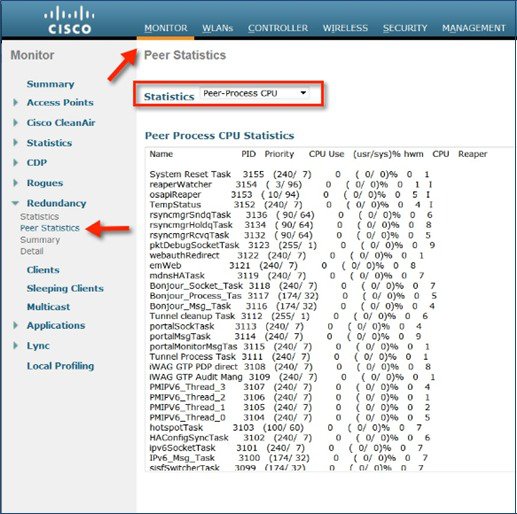
Task: Click the 'PMIPV6_Thread_0' process row
Action: click(x=290, y=417)
